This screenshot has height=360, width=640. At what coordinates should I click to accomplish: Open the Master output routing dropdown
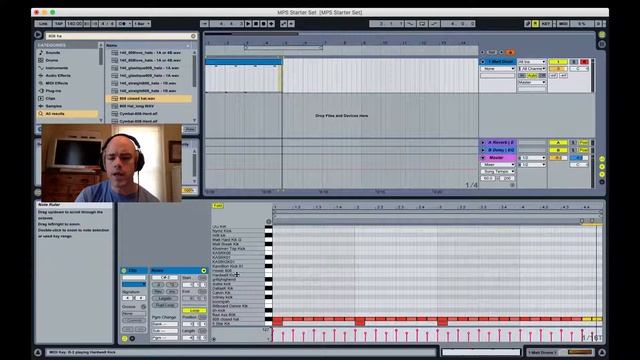pyautogui.click(x=532, y=82)
